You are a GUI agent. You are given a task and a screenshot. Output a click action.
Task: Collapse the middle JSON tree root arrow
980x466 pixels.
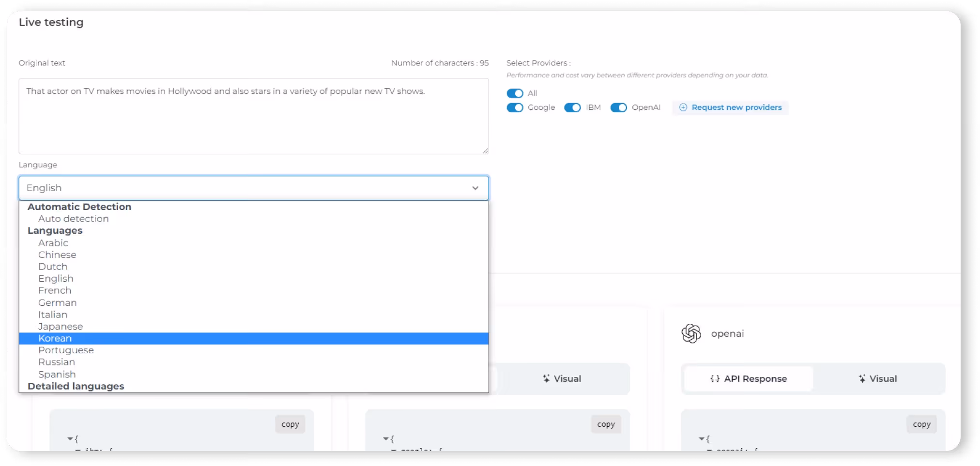385,439
